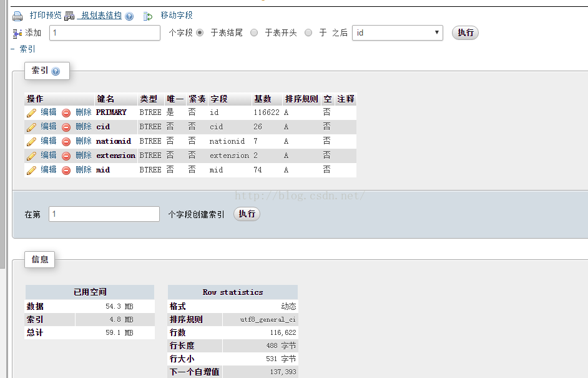Click the table structure planner icon
The image size is (588, 378).
[69, 16]
